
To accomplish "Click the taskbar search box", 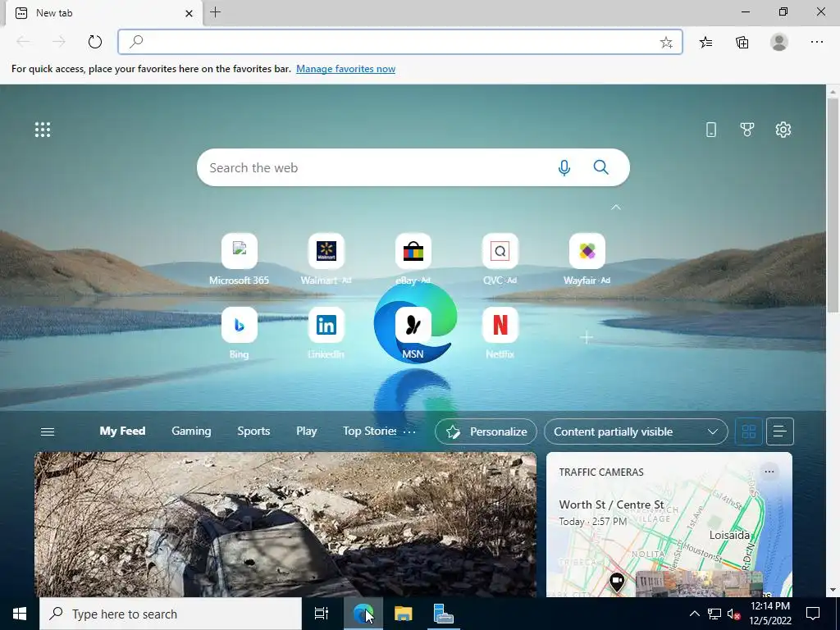I will tap(171, 614).
